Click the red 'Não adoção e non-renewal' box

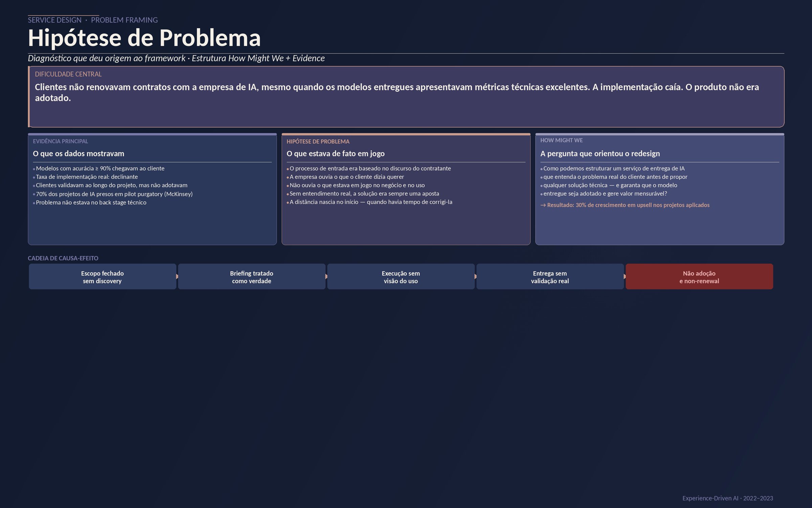coord(699,277)
